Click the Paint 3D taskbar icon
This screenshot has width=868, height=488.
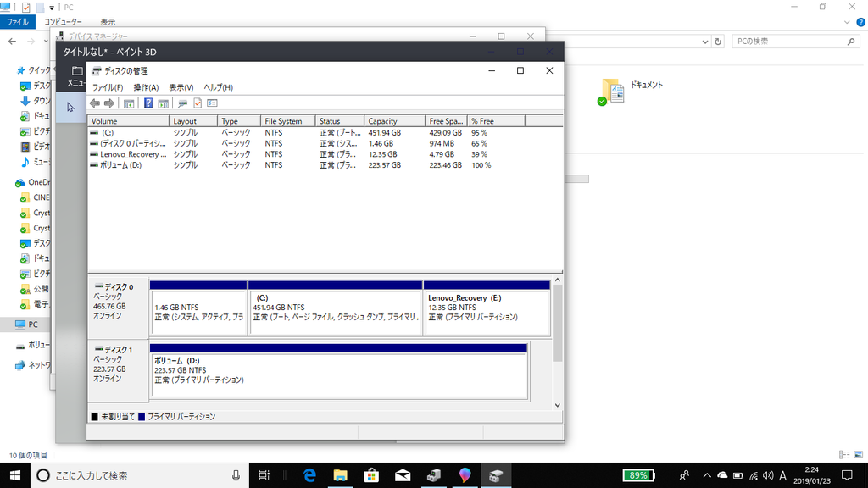(x=465, y=475)
